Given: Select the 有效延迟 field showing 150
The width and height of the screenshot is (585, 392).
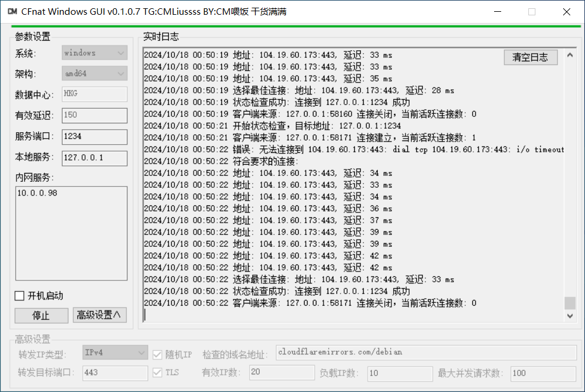Looking at the screenshot, I should point(95,116).
